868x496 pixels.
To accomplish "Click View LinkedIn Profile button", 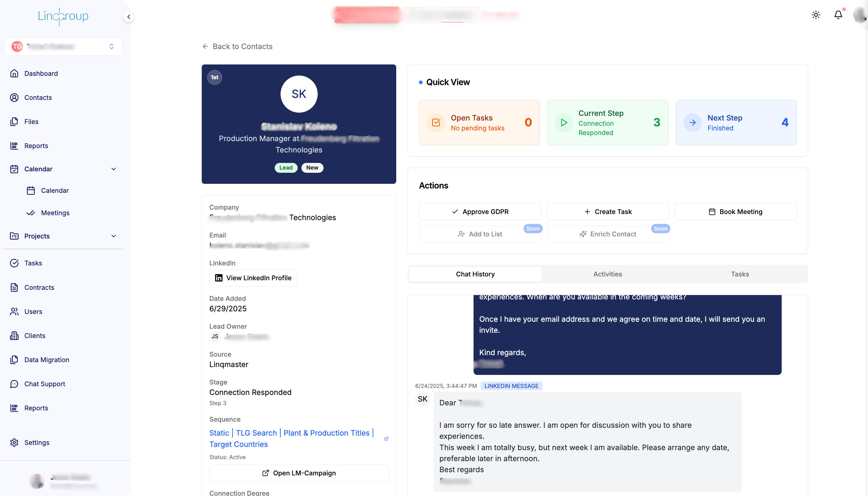I will pos(253,278).
